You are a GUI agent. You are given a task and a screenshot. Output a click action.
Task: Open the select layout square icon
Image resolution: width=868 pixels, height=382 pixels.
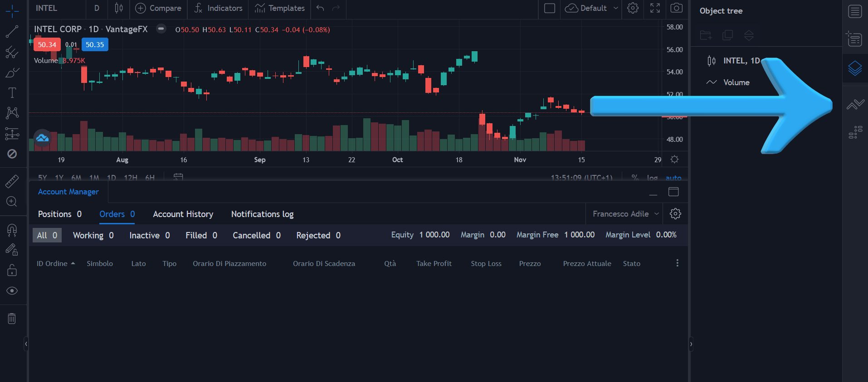[x=550, y=8]
